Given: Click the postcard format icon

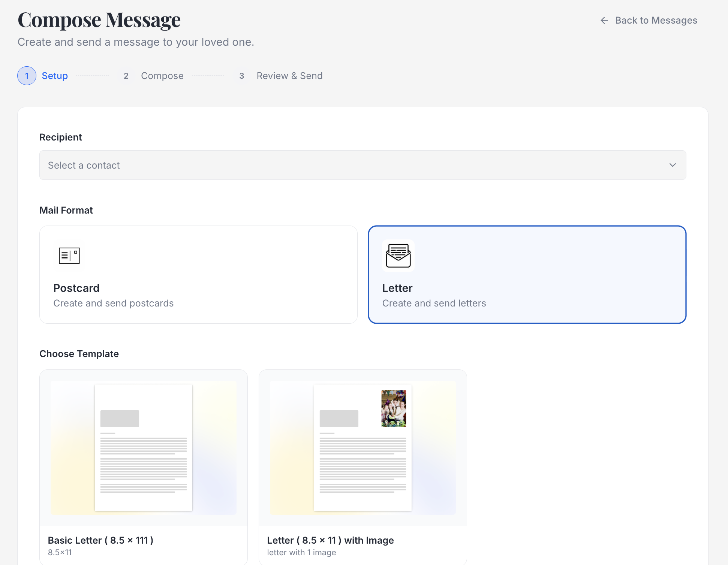Looking at the screenshot, I should (69, 256).
